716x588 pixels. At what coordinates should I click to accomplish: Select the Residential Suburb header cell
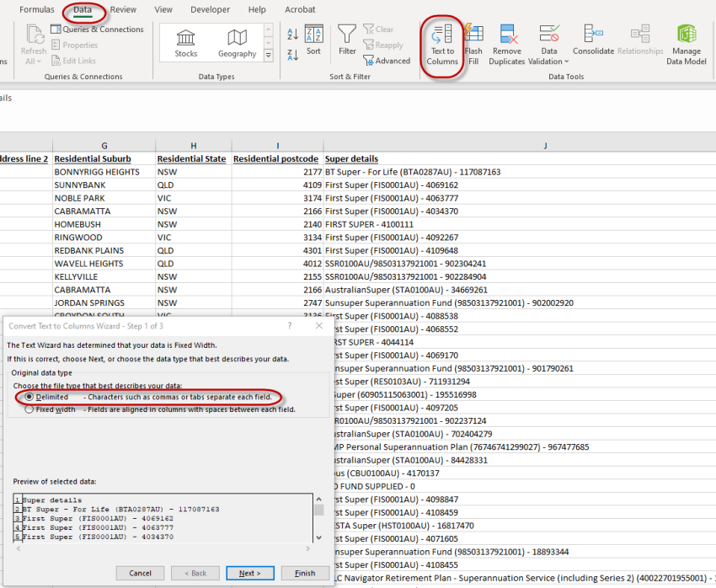pyautogui.click(x=104, y=159)
